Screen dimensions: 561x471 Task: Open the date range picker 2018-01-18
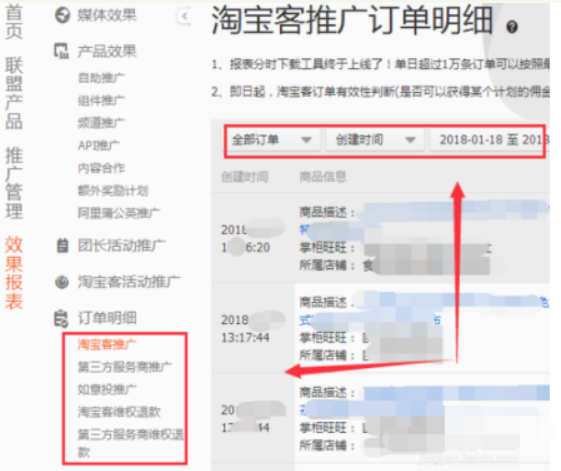click(488, 140)
